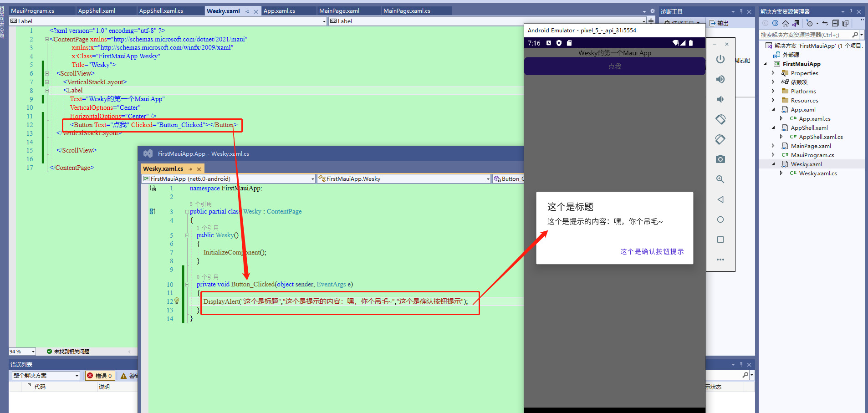
Task: Select MauiProgram.cs in Solution Explorer
Action: [x=812, y=155]
